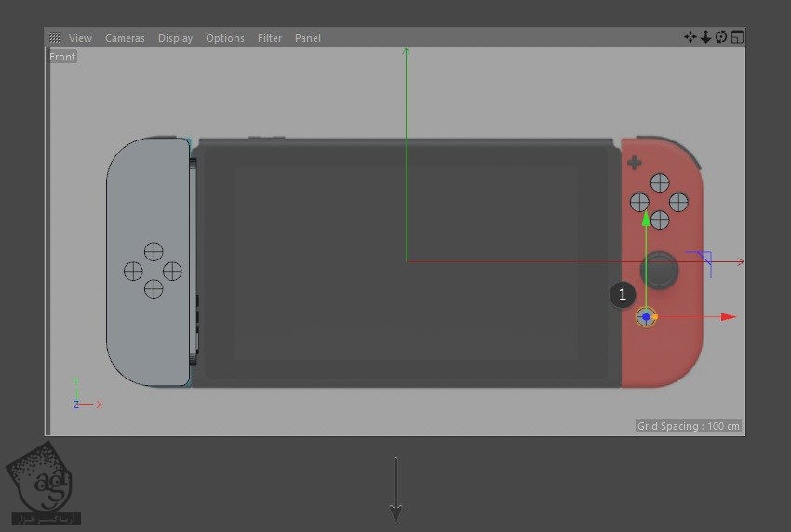Click the viewport pan camera icon
The height and width of the screenshot is (532, 791).
tap(690, 37)
